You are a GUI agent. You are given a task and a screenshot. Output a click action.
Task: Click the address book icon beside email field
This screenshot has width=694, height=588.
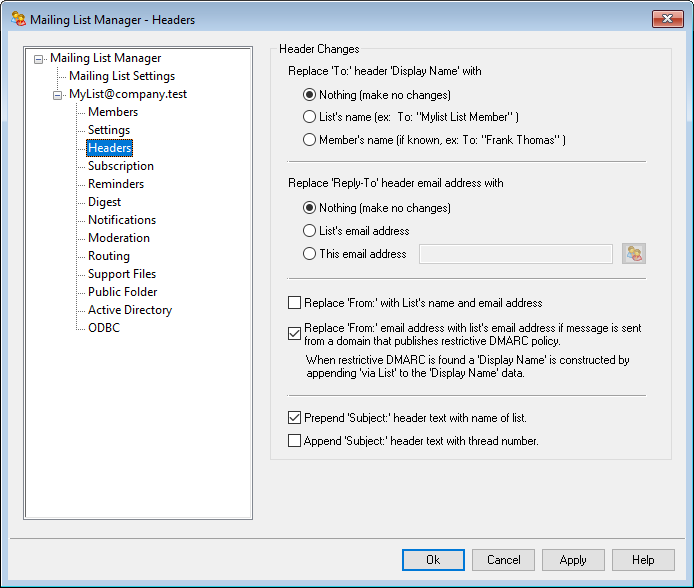pos(633,254)
